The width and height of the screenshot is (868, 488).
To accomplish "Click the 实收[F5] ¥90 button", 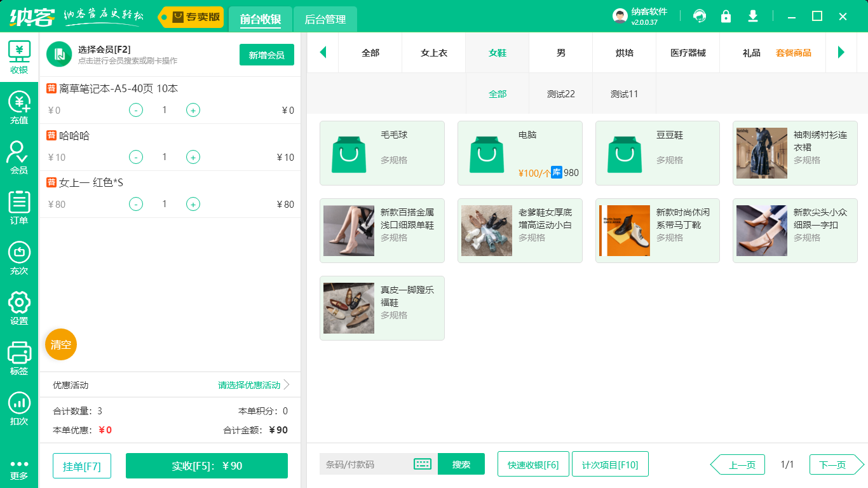I will (207, 466).
